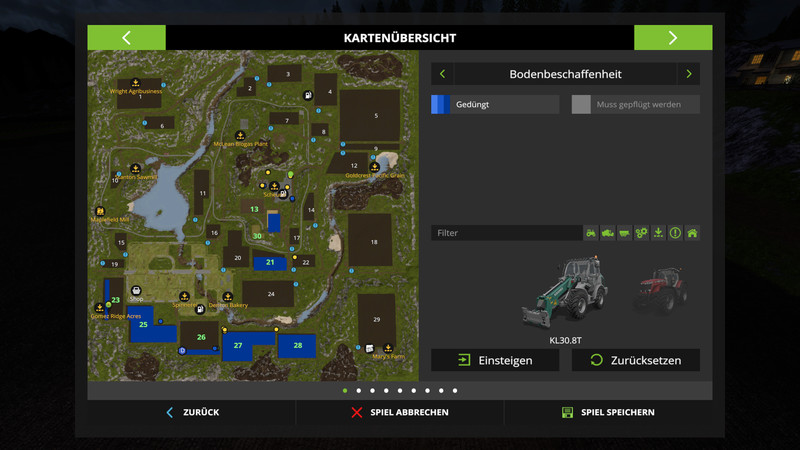800x450 pixels.
Task: Click the Scheune sell point icon
Action: point(274,186)
